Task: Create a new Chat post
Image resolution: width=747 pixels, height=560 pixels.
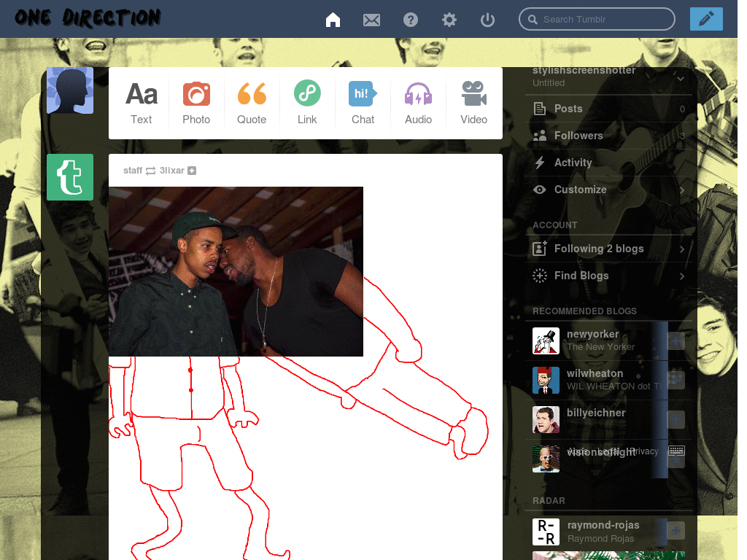Action: [363, 103]
